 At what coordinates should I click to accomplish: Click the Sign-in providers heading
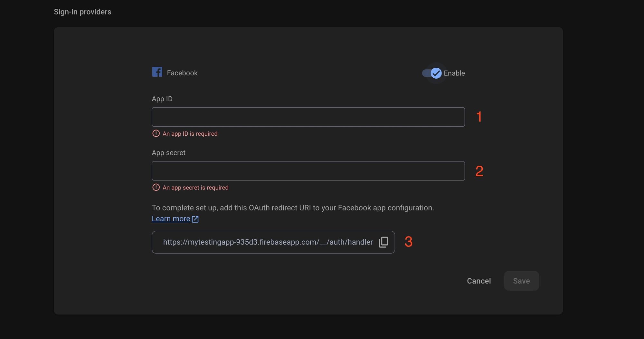tap(82, 12)
